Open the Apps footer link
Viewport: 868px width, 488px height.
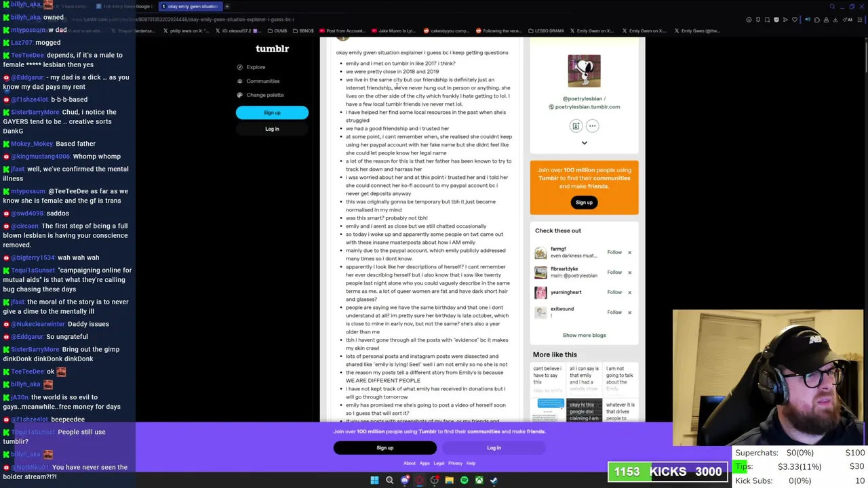coord(425,464)
